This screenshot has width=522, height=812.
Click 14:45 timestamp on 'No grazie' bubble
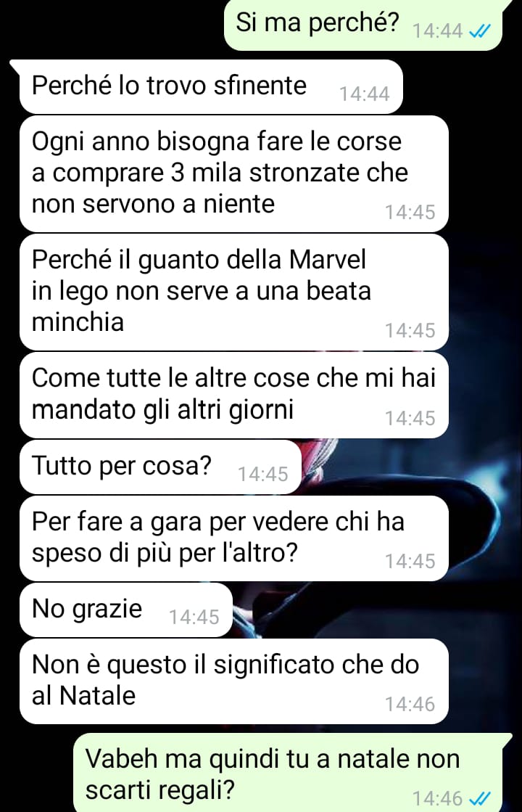194,617
